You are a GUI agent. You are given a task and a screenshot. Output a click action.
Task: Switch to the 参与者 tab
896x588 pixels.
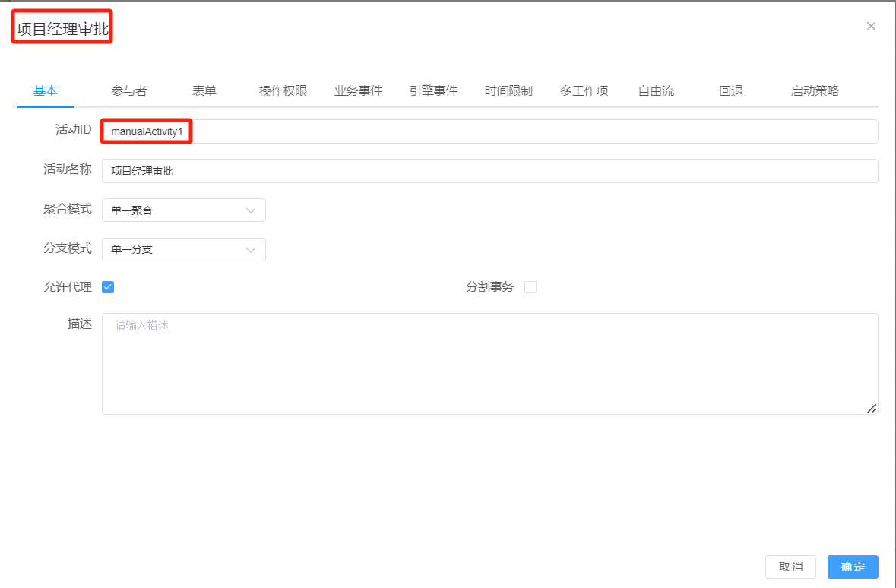pos(129,91)
